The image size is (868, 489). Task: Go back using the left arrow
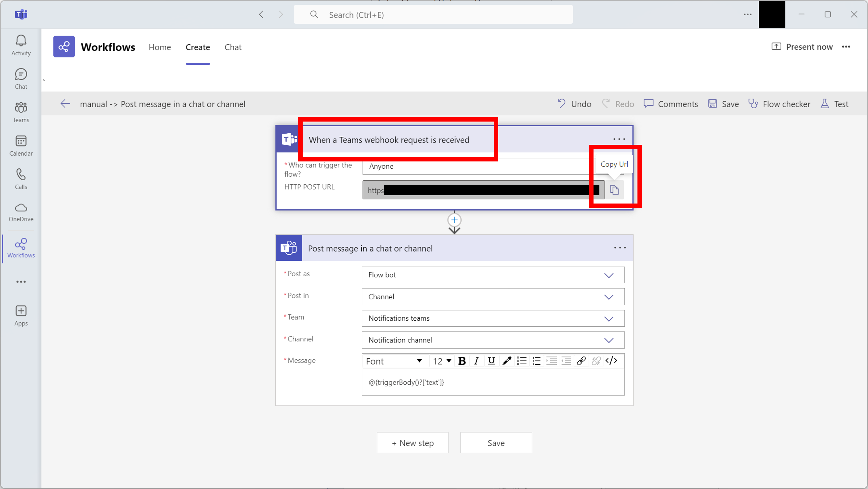click(65, 104)
